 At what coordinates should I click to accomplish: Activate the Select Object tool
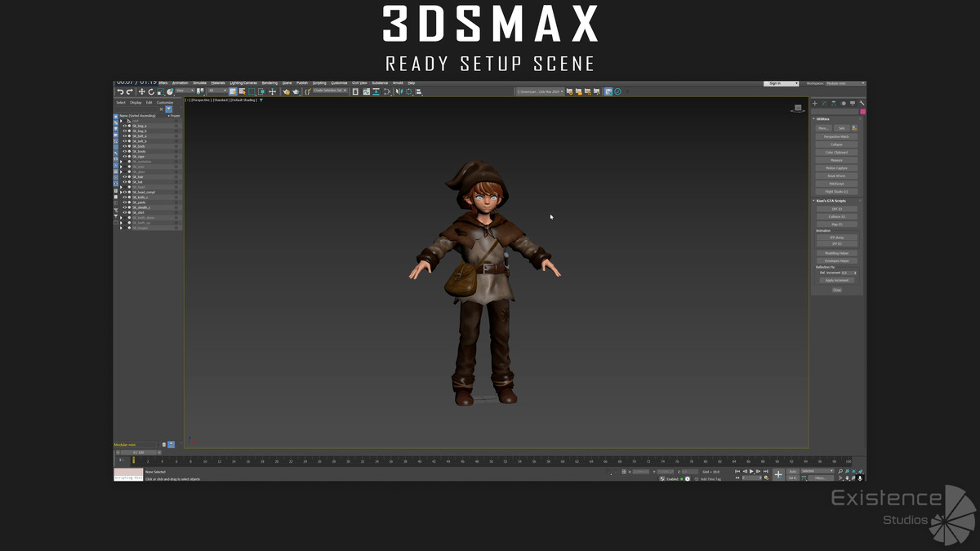coord(233,91)
